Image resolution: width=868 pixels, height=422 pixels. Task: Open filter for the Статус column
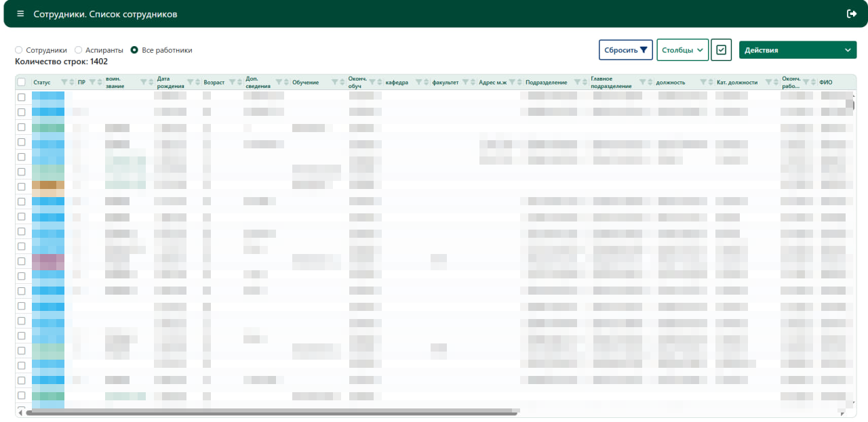coord(64,82)
